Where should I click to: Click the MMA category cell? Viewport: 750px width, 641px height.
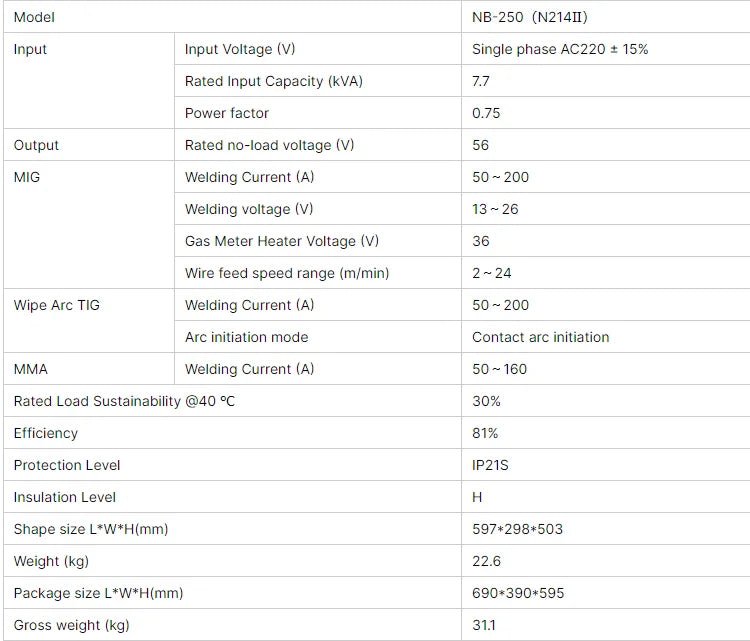(30, 369)
